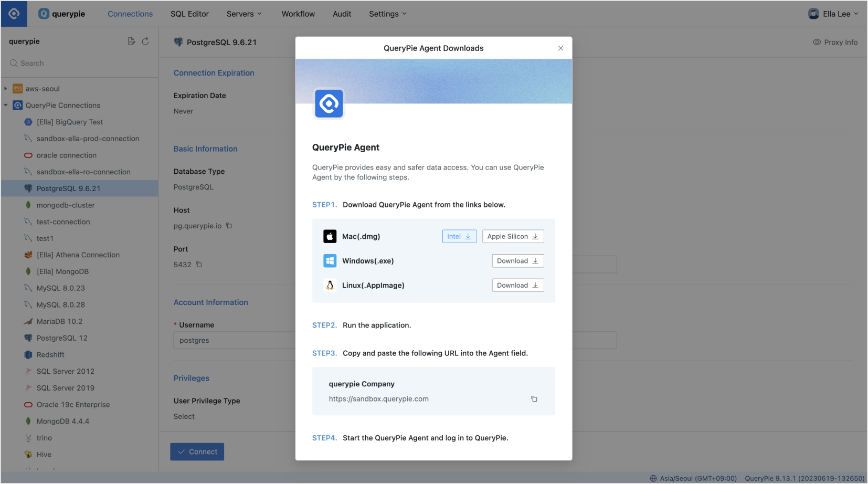Copy the port 5432 value

tap(199, 265)
